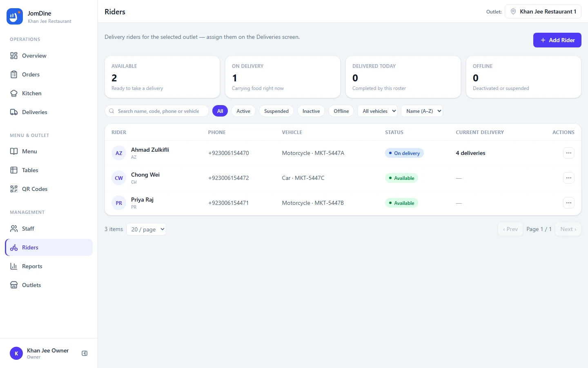Open the Kitchen section
This screenshot has width=588, height=368.
coord(49,93)
